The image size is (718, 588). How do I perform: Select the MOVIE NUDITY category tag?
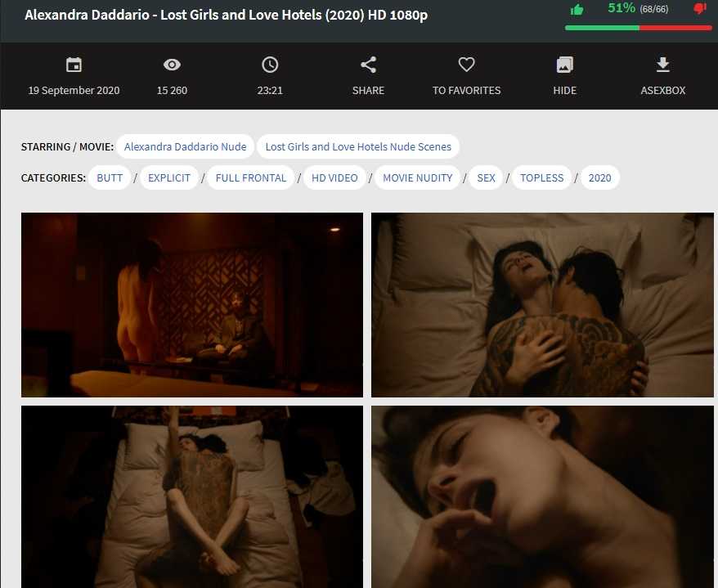pyautogui.click(x=417, y=177)
